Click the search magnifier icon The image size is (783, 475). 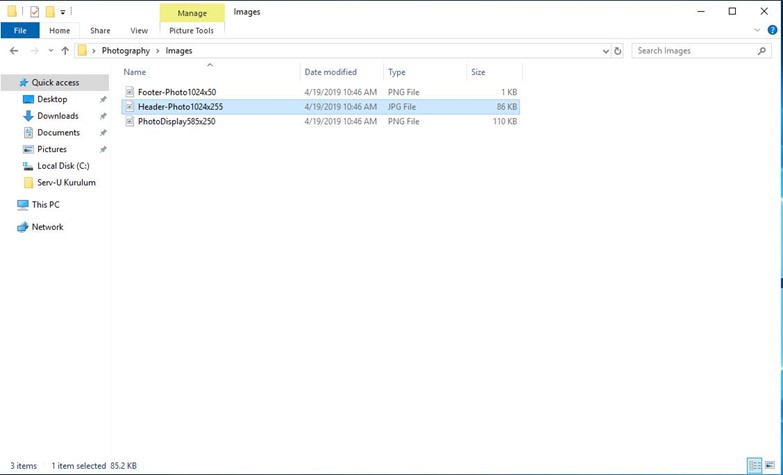[x=762, y=50]
